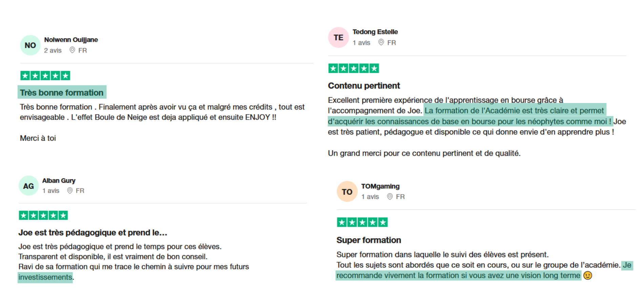This screenshot has width=644, height=305.
Task: Click the 'Joe est très pédagogique' review heading
Action: [x=93, y=232]
